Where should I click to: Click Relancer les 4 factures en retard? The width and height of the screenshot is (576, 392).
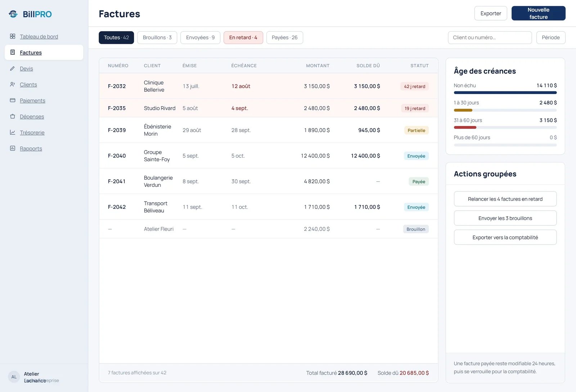click(x=505, y=199)
